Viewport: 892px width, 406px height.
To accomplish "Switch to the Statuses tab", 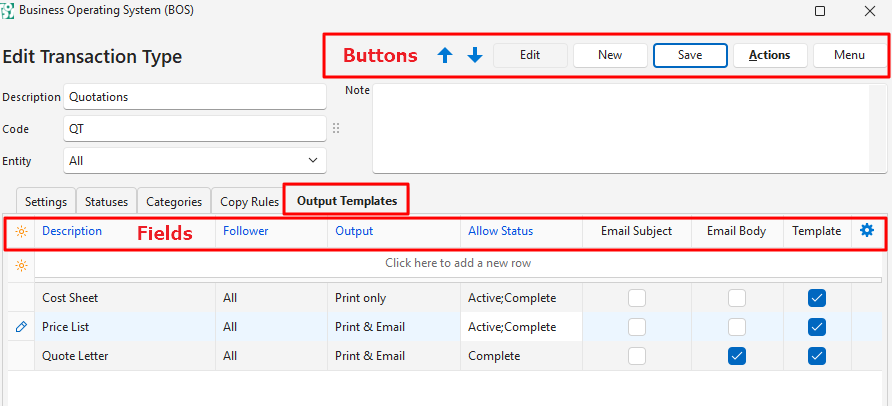I will (x=106, y=202).
